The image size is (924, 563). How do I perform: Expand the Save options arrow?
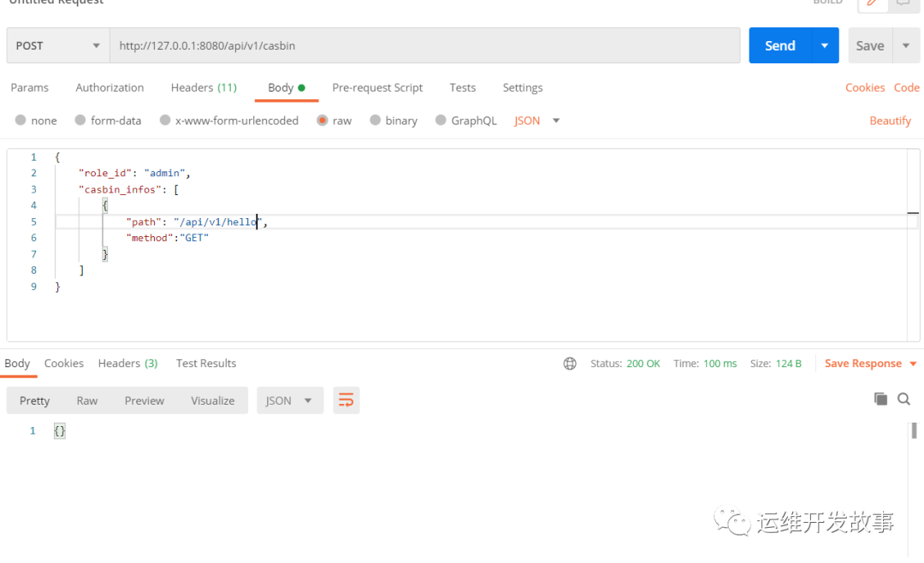(x=906, y=45)
